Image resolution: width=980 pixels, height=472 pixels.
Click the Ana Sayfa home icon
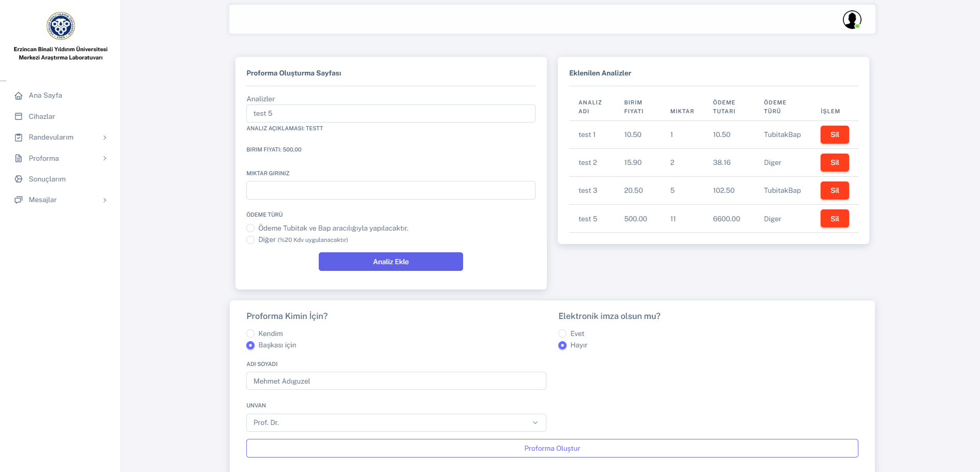19,96
